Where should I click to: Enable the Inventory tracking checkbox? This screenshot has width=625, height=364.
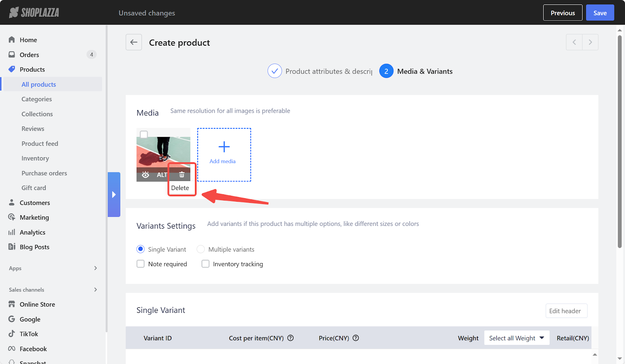[x=205, y=264]
